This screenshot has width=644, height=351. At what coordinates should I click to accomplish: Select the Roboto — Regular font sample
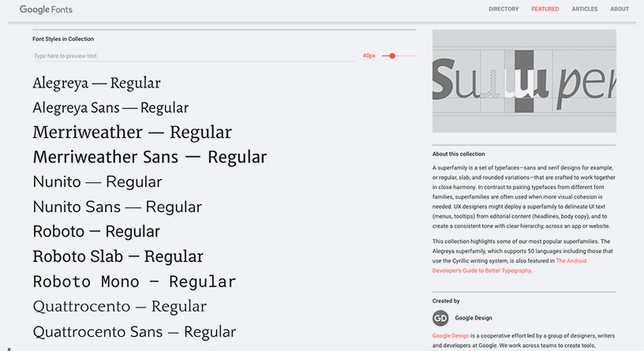point(96,232)
